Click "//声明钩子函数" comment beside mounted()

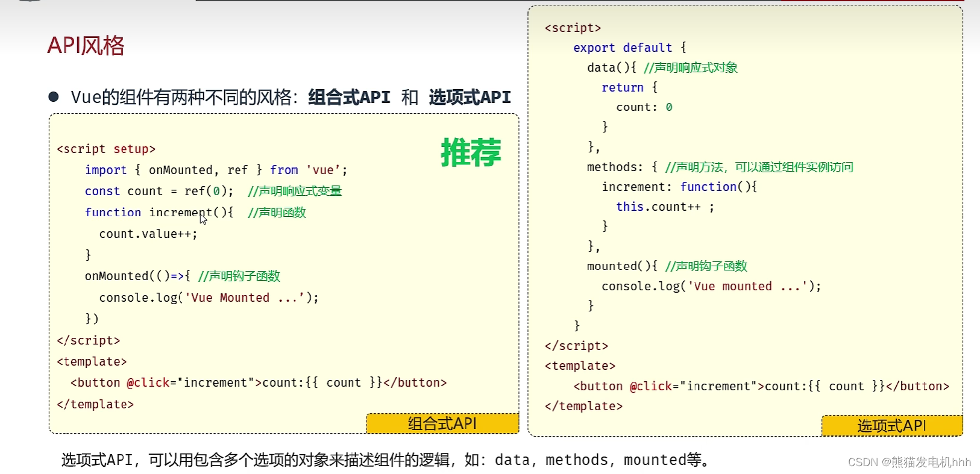tap(706, 266)
